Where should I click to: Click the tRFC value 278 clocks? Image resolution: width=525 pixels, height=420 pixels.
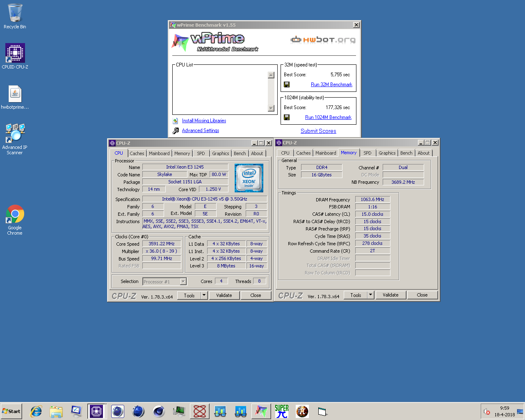coord(372,243)
